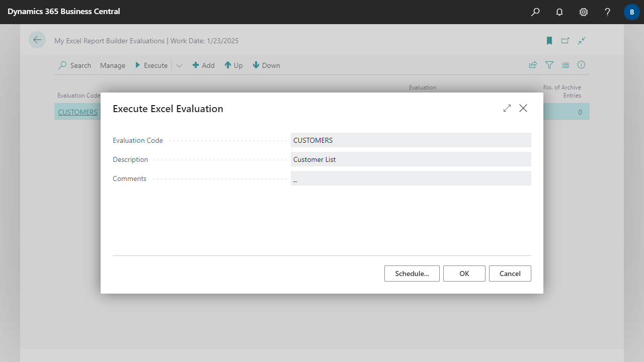Click the Add action

pyautogui.click(x=204, y=65)
